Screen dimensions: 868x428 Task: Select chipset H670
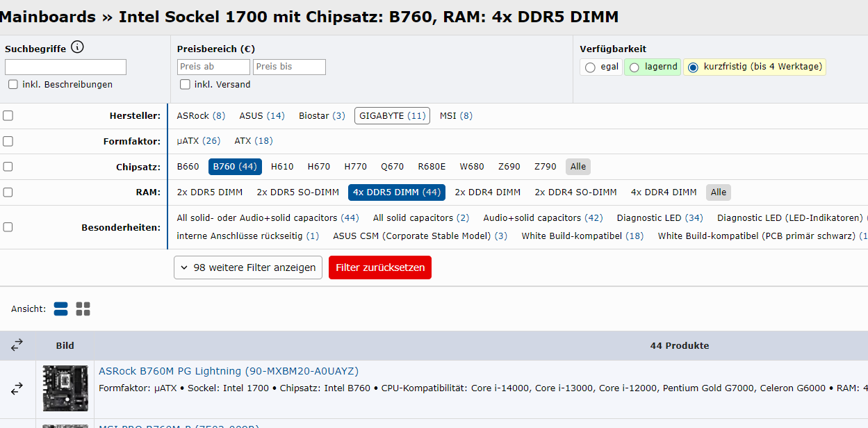pos(319,167)
